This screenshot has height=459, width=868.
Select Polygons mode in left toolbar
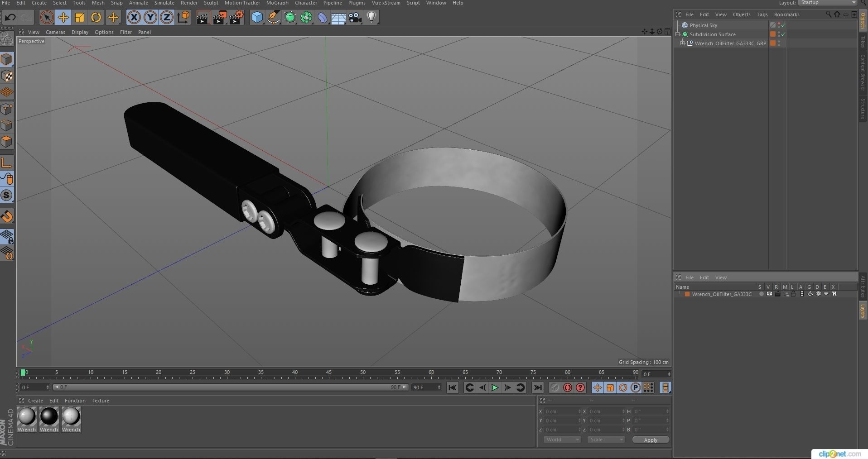pos(7,142)
